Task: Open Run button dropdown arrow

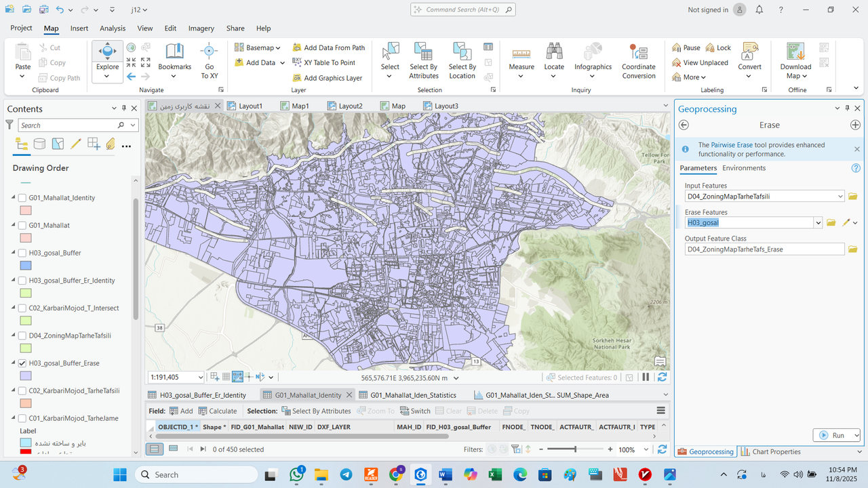Action: 857,435
